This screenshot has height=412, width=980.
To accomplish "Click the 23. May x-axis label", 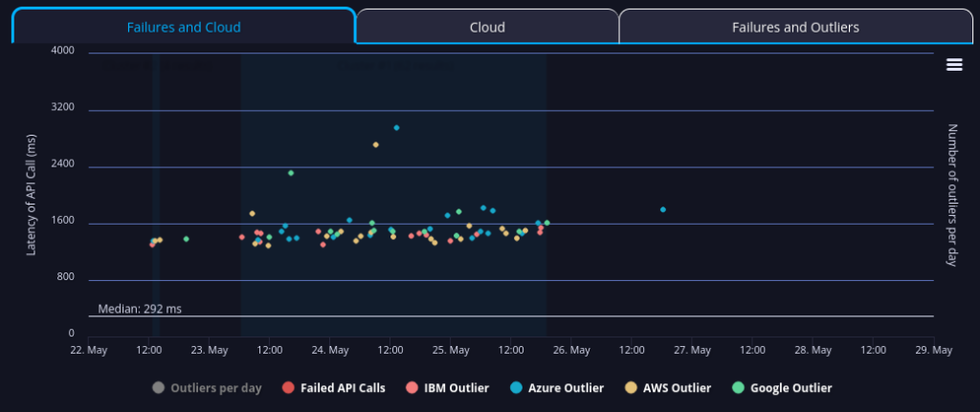I will pyautogui.click(x=210, y=350).
